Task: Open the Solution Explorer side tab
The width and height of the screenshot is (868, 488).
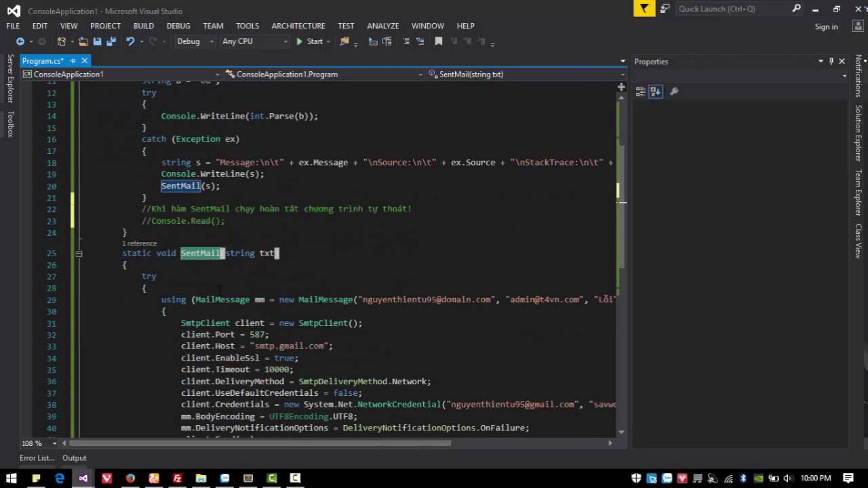Action: (x=858, y=133)
